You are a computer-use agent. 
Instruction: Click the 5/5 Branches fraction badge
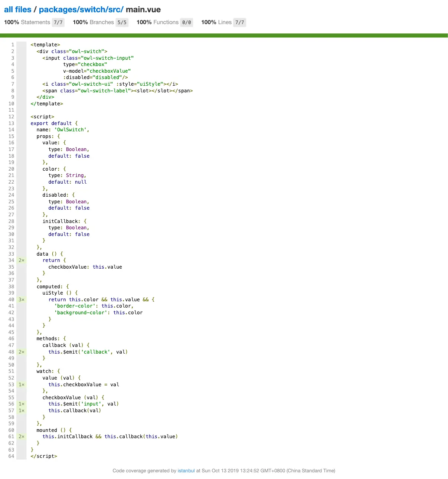tap(122, 22)
